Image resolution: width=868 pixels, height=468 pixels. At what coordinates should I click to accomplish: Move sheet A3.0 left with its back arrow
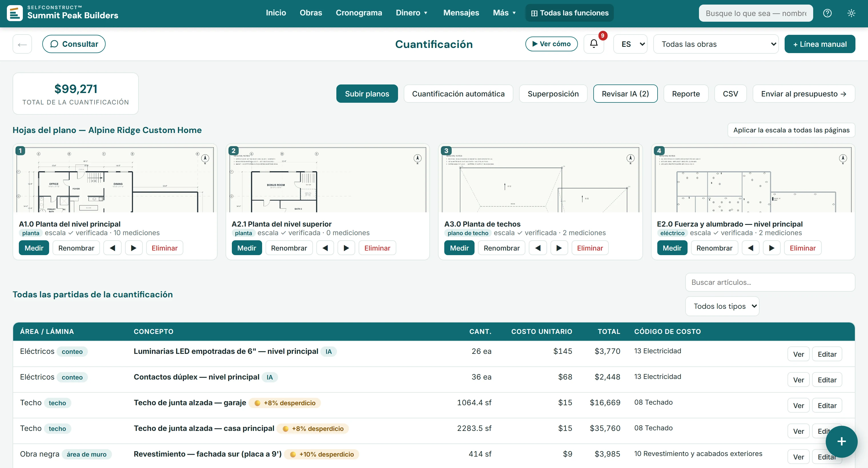click(538, 248)
